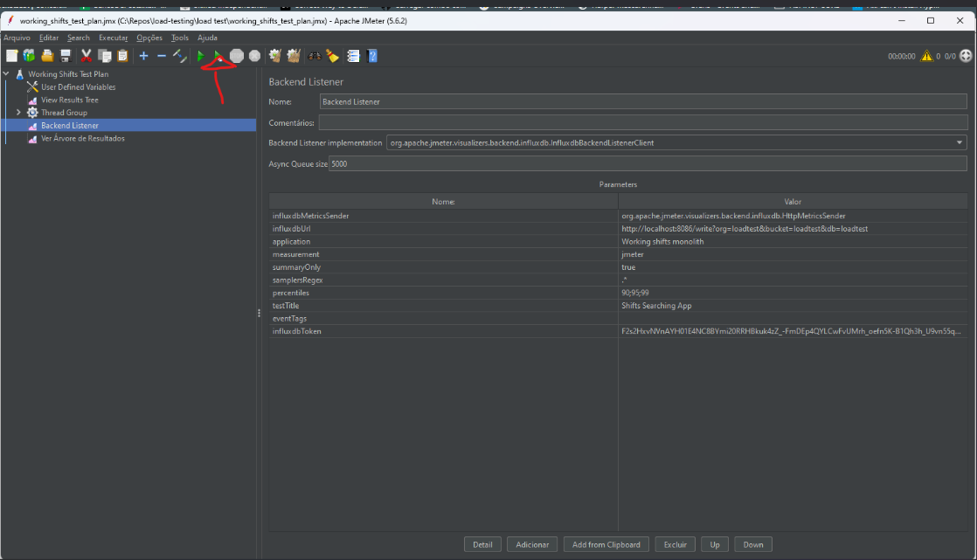Open the Tools menu
This screenshot has width=977, height=560.
[180, 38]
